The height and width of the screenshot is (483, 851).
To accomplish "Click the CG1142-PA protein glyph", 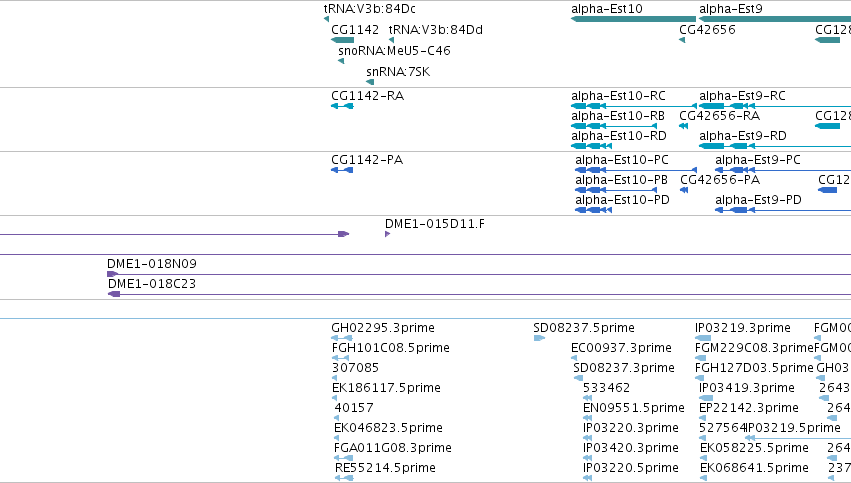I will 342,170.
